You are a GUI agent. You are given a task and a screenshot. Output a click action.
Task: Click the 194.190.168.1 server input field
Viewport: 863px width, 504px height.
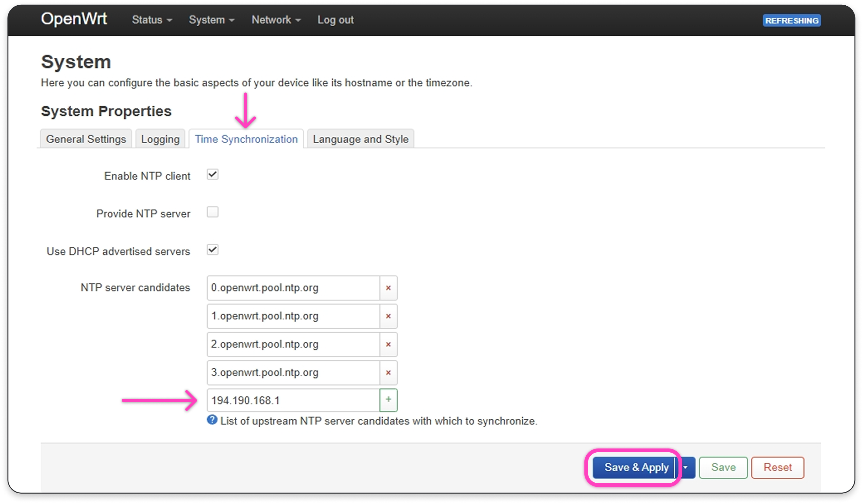tap(293, 400)
